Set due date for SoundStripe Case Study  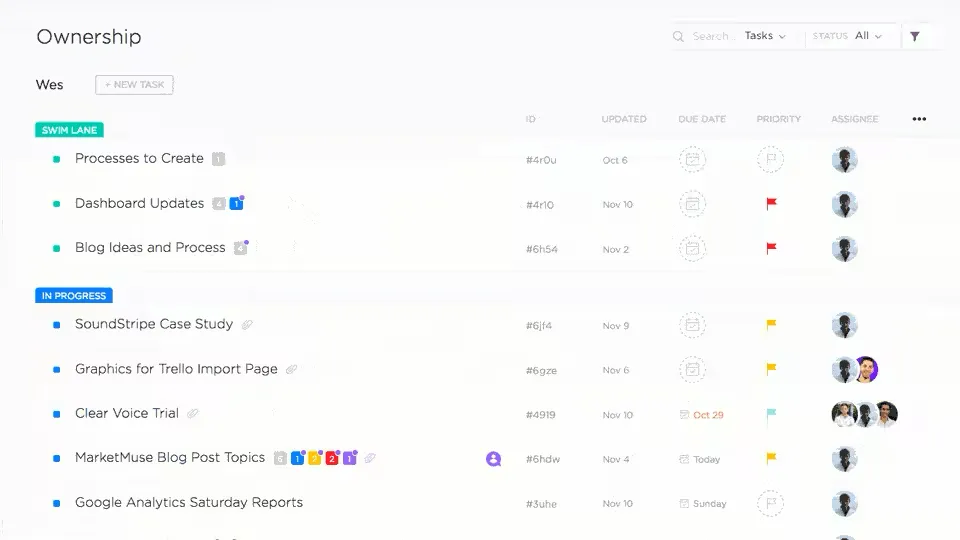pyautogui.click(x=692, y=325)
